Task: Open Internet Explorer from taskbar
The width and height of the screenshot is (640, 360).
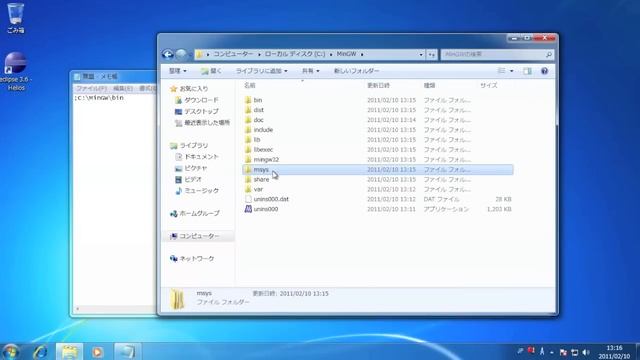Action: pyautogui.click(x=40, y=352)
